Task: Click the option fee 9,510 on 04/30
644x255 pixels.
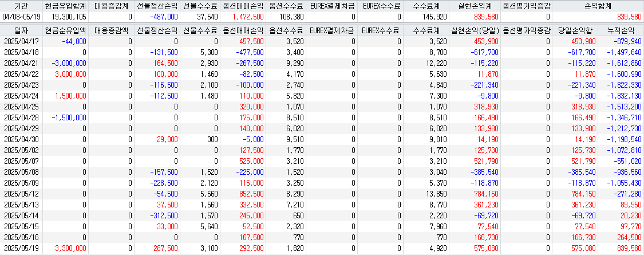Action: (295, 139)
